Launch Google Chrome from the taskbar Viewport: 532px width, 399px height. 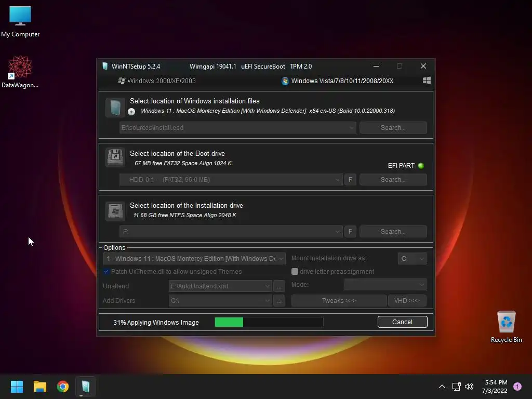tap(63, 387)
